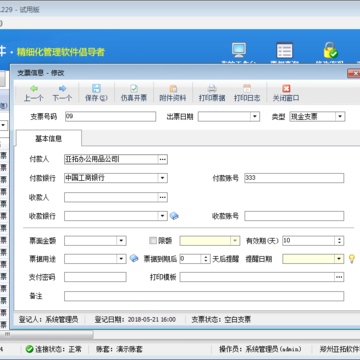Click the light bulb icon near 提醒日期
360x360 pixels.
pyautogui.click(x=351, y=258)
